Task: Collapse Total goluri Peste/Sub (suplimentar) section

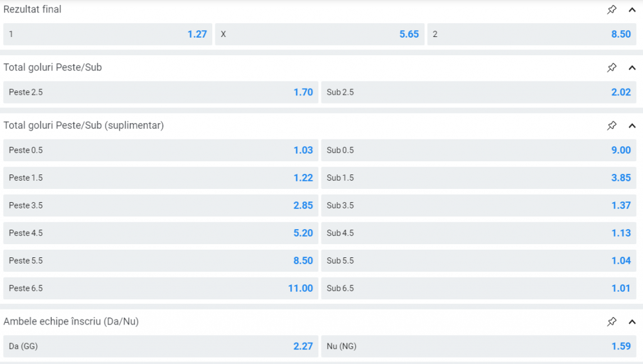Action: tap(632, 126)
